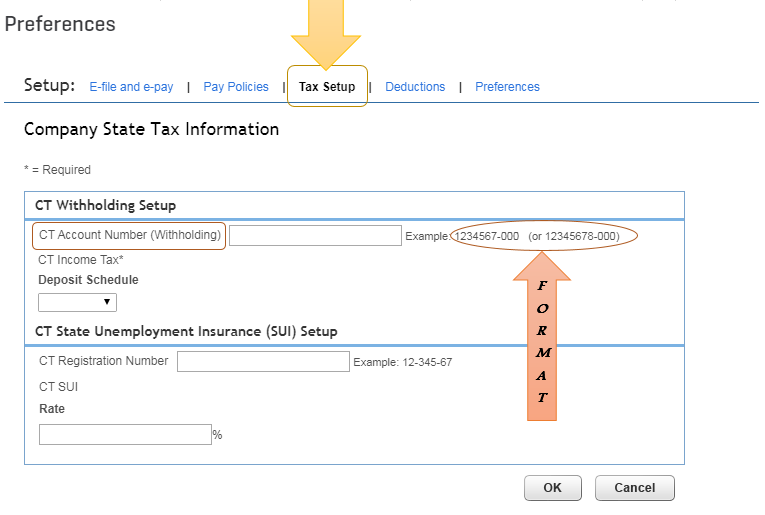Go to Pay Policies setup
The width and height of the screenshot is (765, 515).
pos(236,87)
